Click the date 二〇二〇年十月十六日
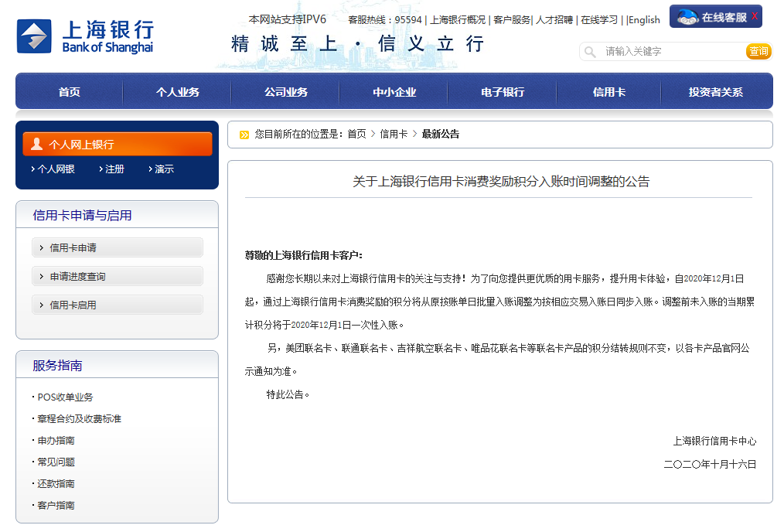 (x=710, y=464)
